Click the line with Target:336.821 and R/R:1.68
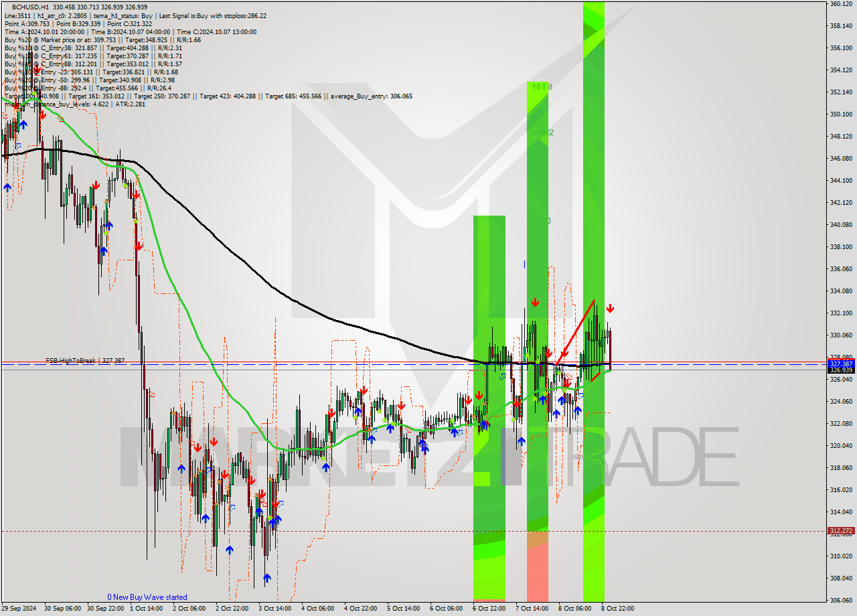 pos(91,72)
